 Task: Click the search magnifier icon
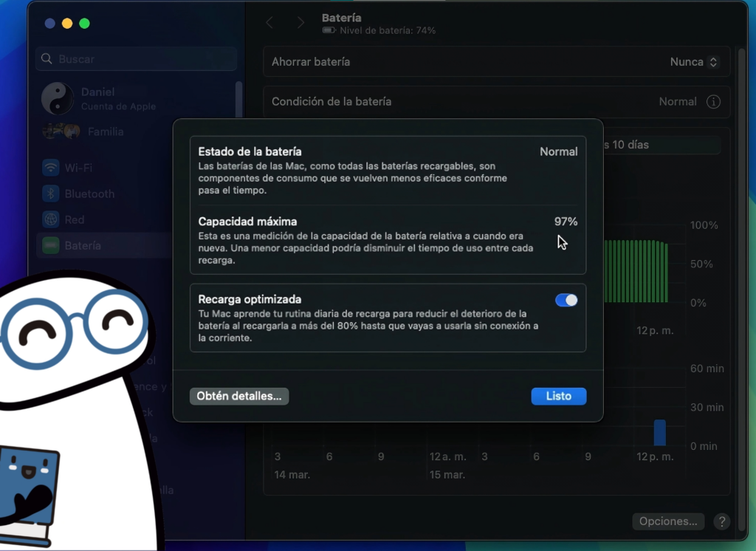point(46,58)
